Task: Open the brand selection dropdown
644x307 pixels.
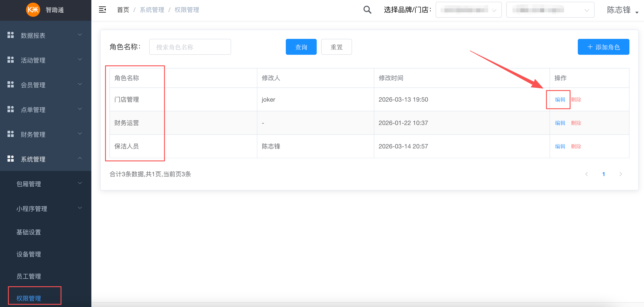Action: (x=469, y=10)
